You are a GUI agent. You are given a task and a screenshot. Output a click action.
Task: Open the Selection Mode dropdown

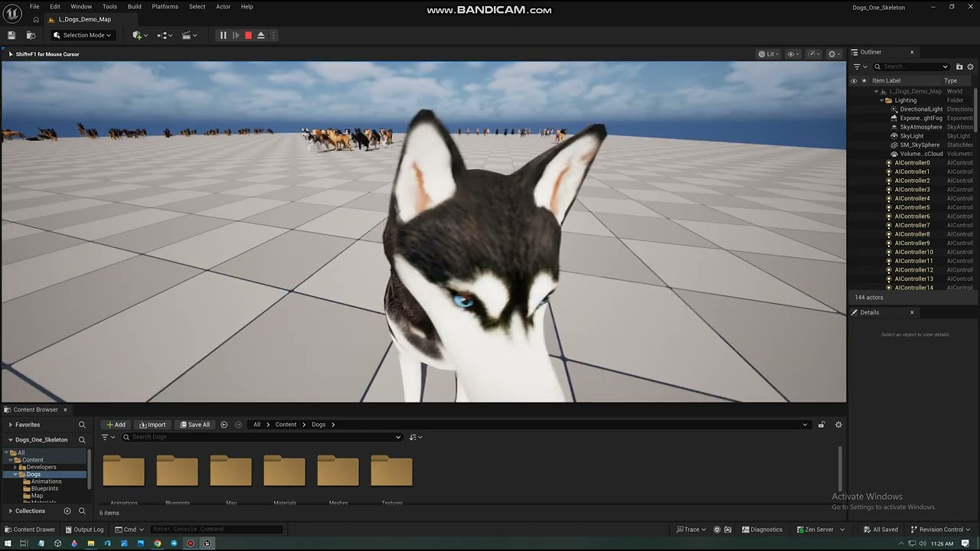[83, 35]
